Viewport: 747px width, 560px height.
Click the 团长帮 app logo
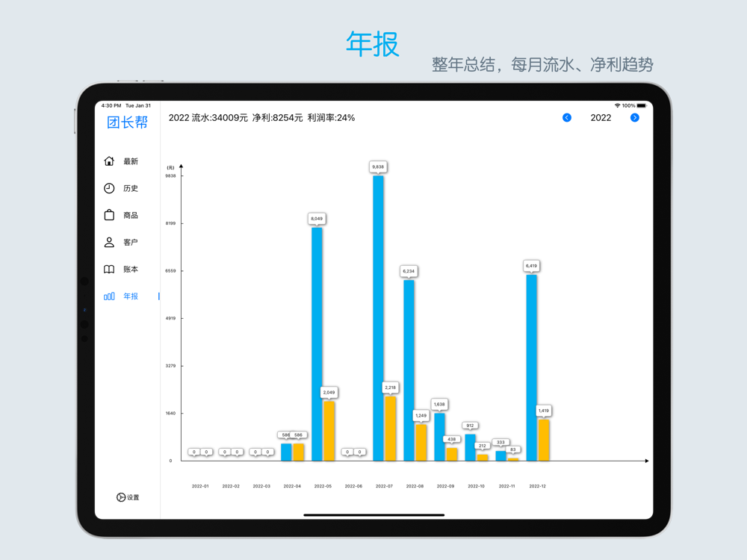(127, 122)
